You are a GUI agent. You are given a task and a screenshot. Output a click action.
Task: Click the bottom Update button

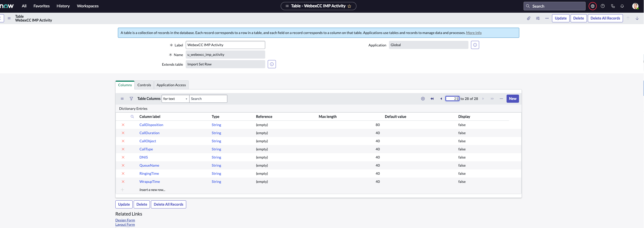pyautogui.click(x=124, y=204)
